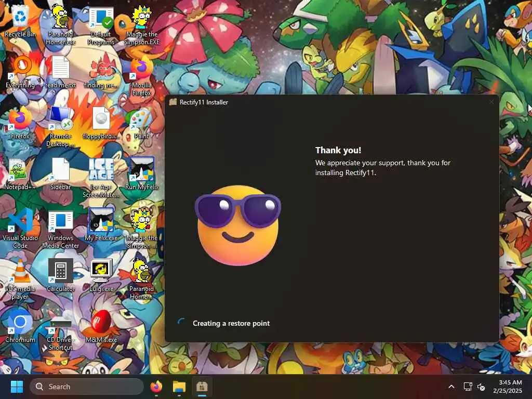
Task: Open Visual Studio Code shortcut
Action: pos(20,228)
